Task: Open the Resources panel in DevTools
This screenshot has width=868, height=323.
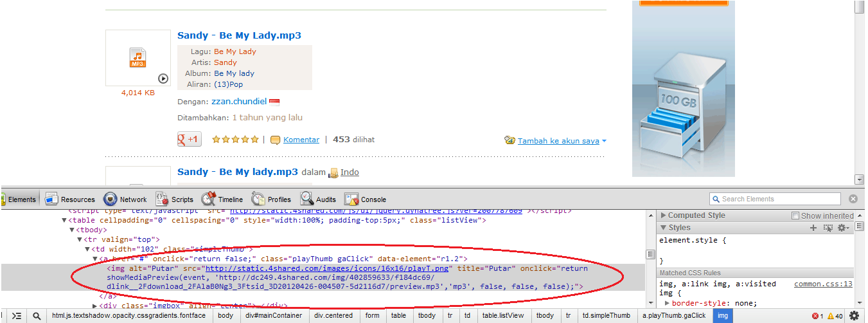Action: pos(70,199)
